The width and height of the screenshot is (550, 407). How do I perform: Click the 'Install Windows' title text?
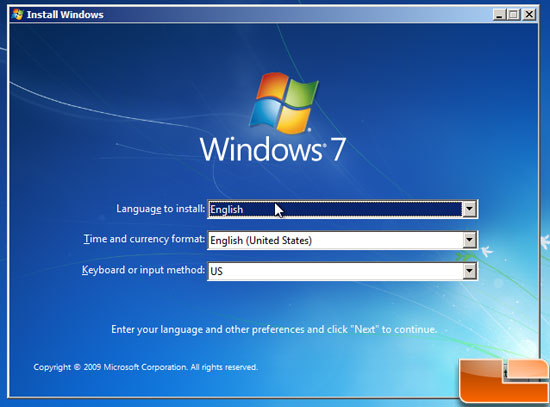65,15
